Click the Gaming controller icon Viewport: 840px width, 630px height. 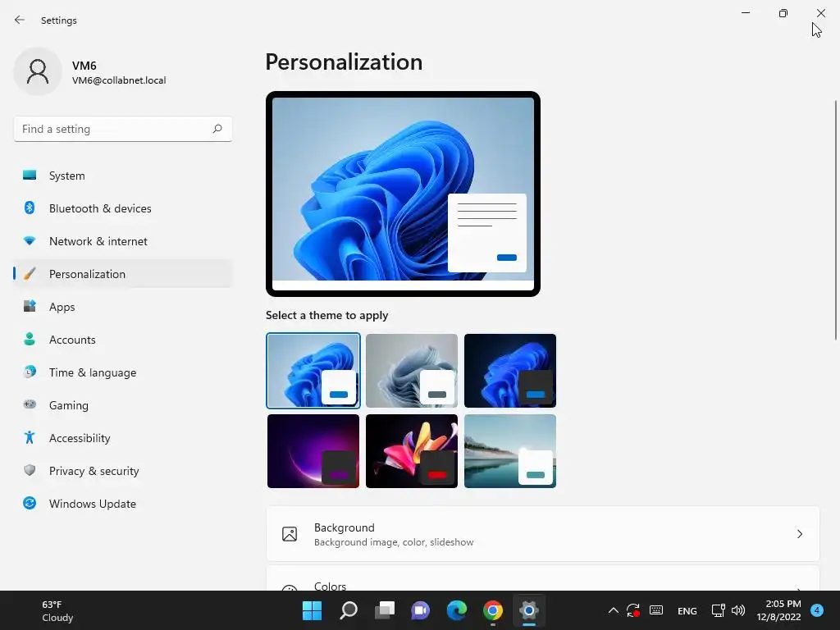(x=30, y=404)
